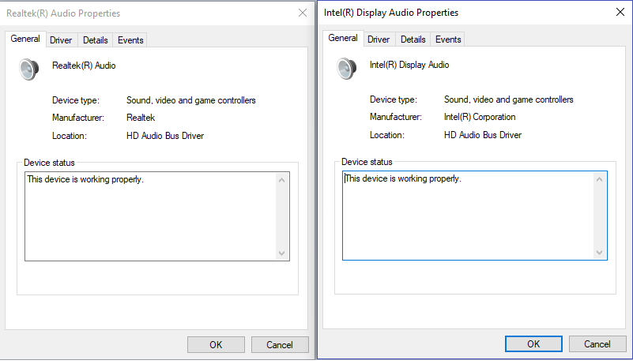The width and height of the screenshot is (633, 364).
Task: Select General tab in Intel Display Audio dialog
Action: [x=343, y=38]
